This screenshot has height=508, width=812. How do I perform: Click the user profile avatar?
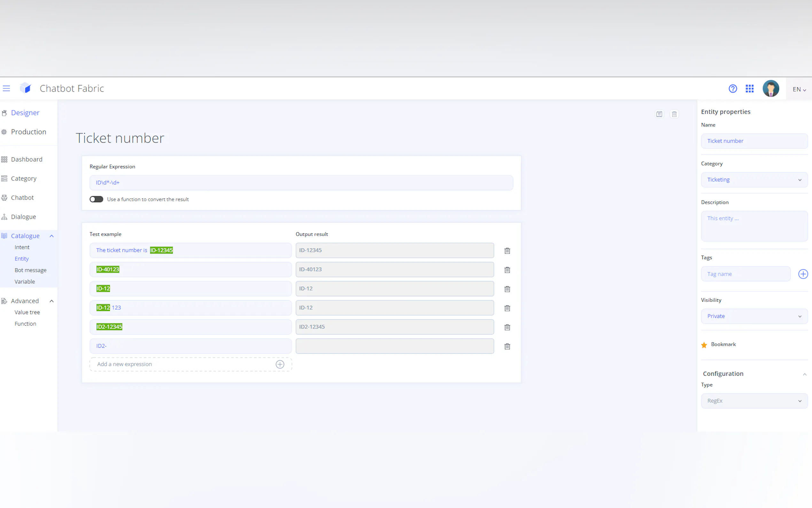[x=770, y=89]
